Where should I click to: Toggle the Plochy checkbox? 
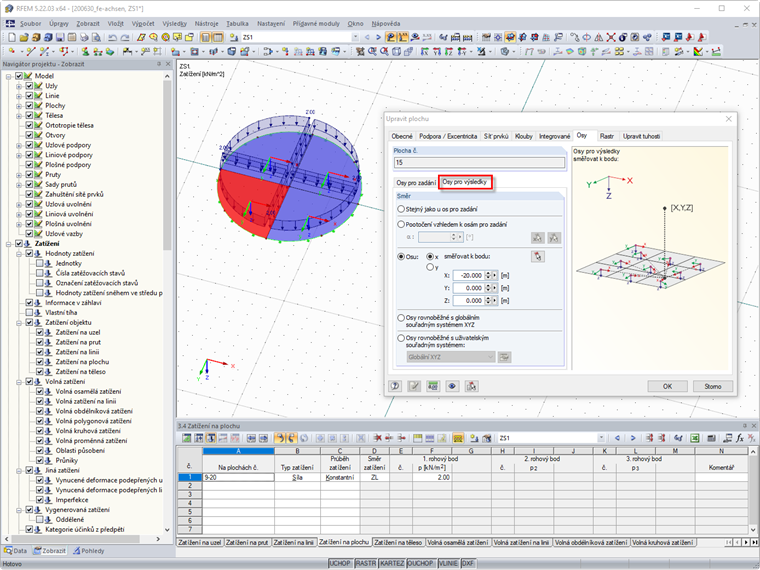click(x=29, y=105)
